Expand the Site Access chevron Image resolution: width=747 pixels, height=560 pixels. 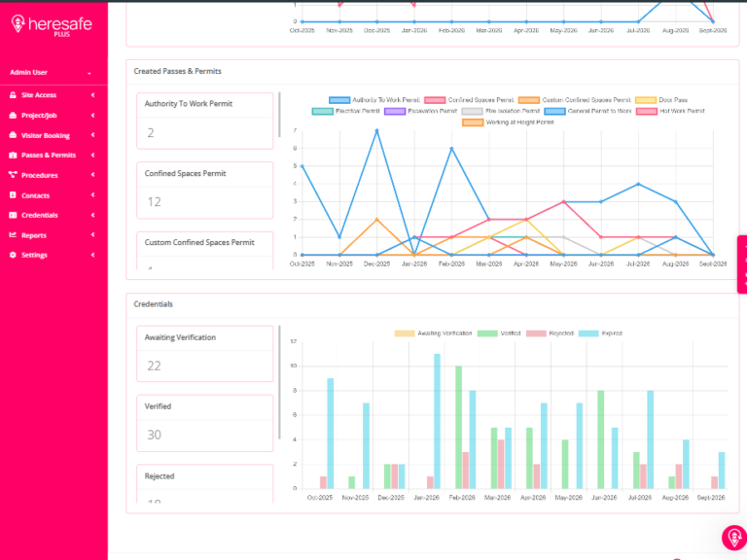click(x=93, y=94)
